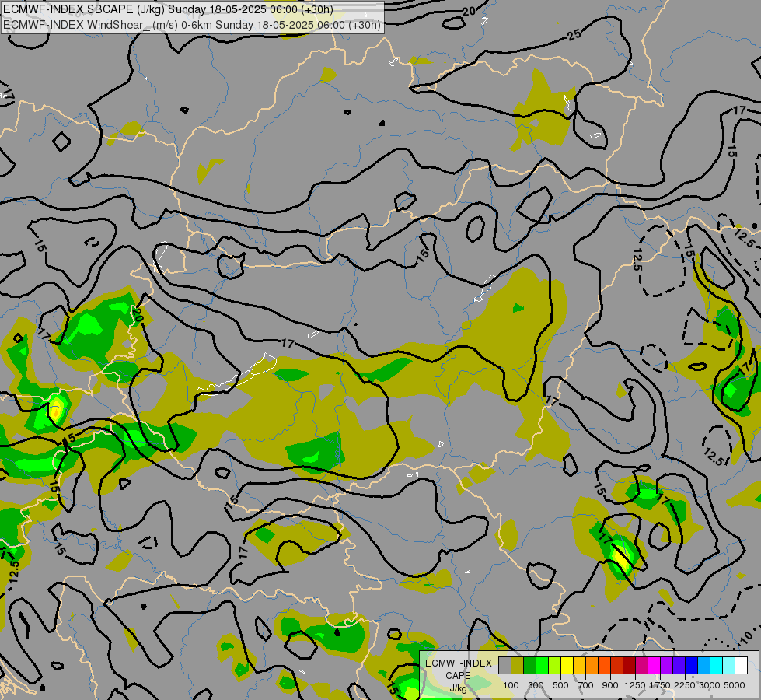
Task: Click the white swatch above 5000
Action: click(741, 666)
